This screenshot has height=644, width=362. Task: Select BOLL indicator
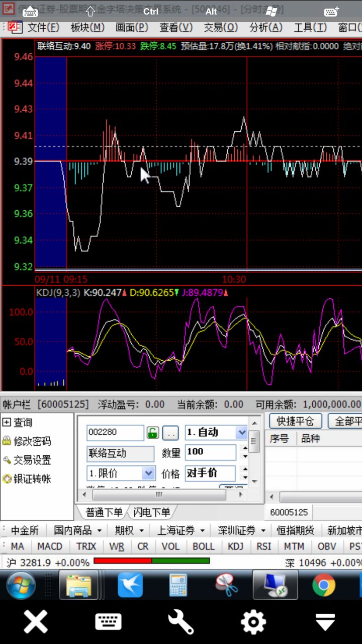(x=204, y=546)
